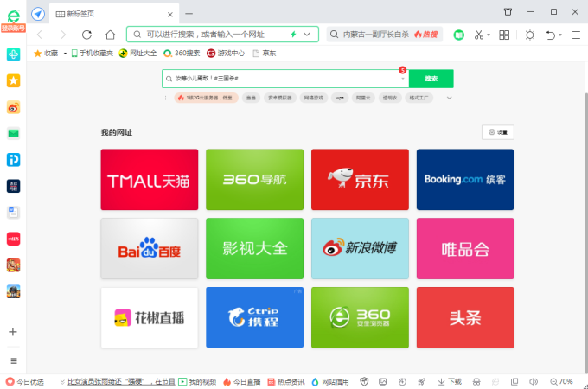The height and width of the screenshot is (389, 588).
Task: Open 下载 downloads in status bar
Action: click(x=450, y=381)
